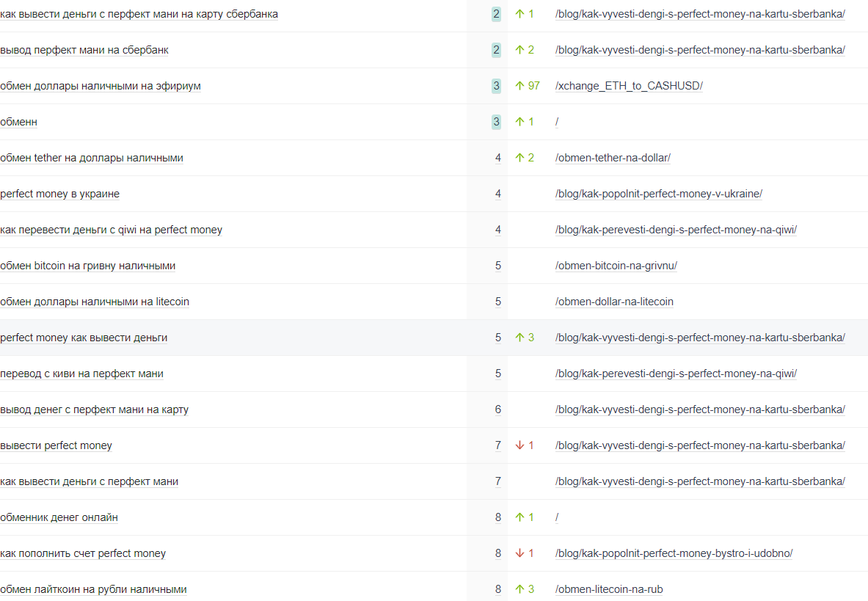Viewport: 868px width, 601px height.
Task: Open the /obmen-litecoin-na-rub URL
Action: click(609, 589)
